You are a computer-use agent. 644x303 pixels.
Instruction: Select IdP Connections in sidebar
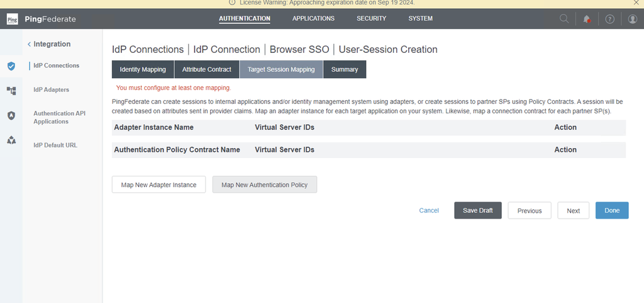[56, 66]
